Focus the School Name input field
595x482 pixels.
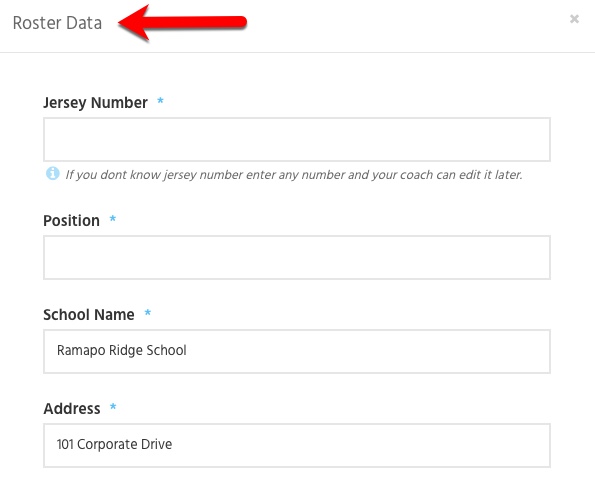[297, 351]
